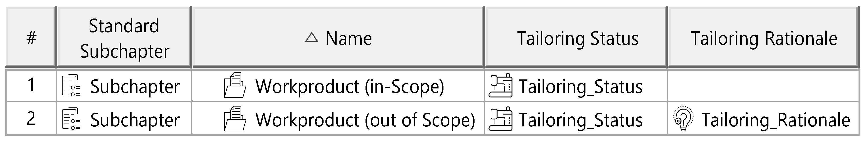Select row number 1

(x=31, y=86)
